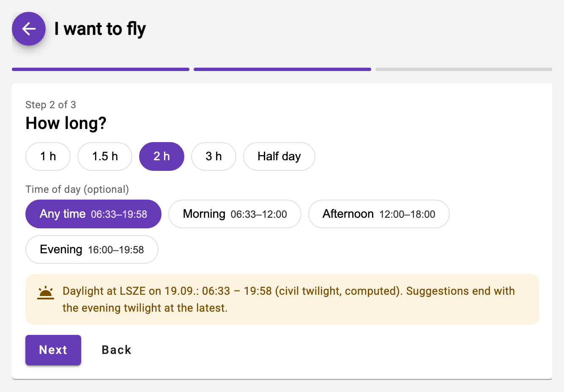The image size is (564, 392).
Task: Click the third gray progress segment
Action: pos(464,69)
